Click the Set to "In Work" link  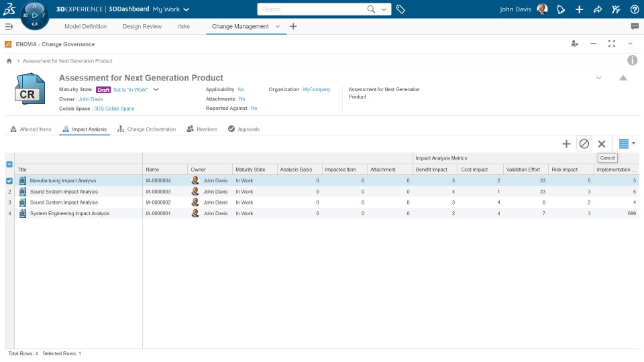131,89
